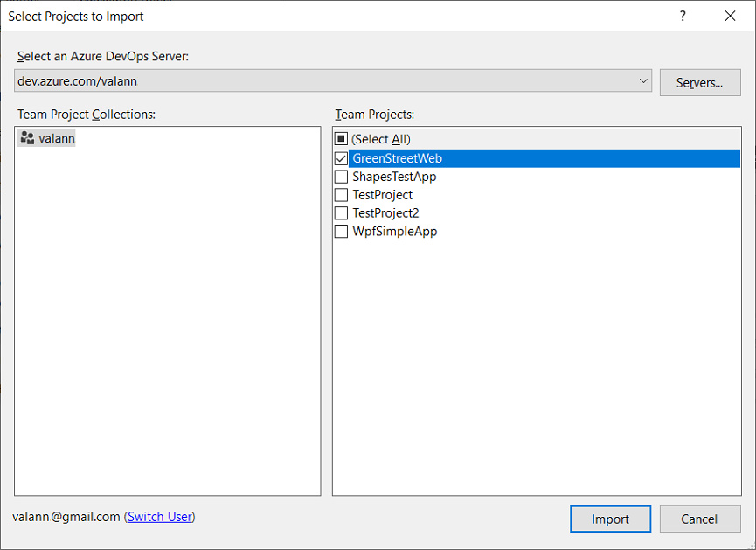Viewport: 756px width, 550px height.
Task: Check the ShapesTestApp checkbox
Action: [341, 177]
